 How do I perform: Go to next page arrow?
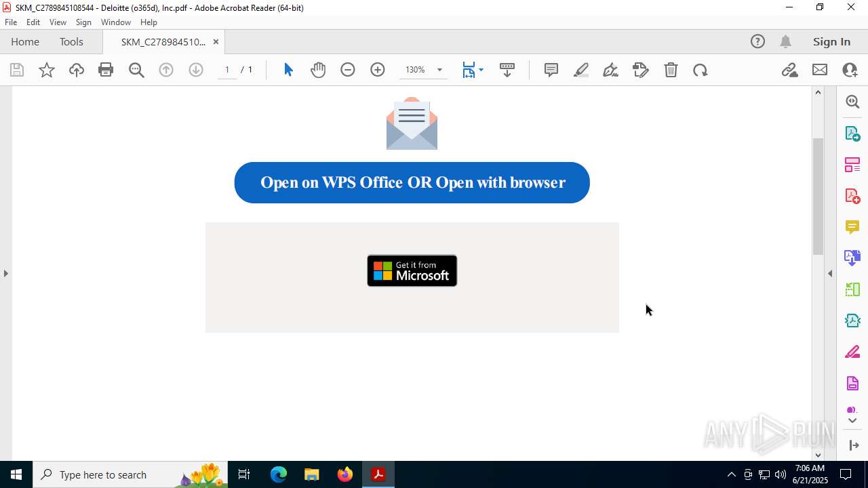[196, 70]
